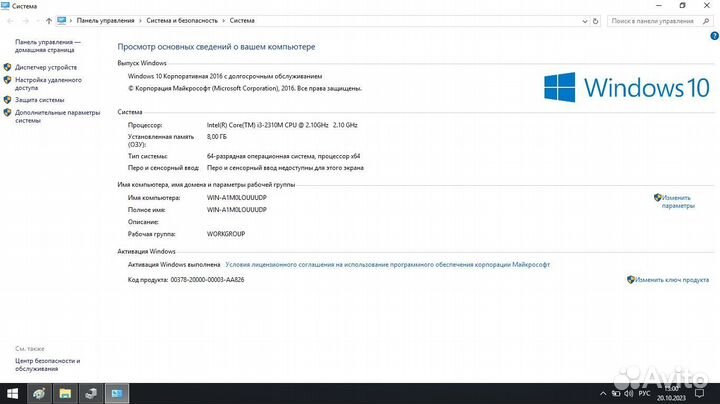Select the final System breadcrumb segment

(x=242, y=21)
